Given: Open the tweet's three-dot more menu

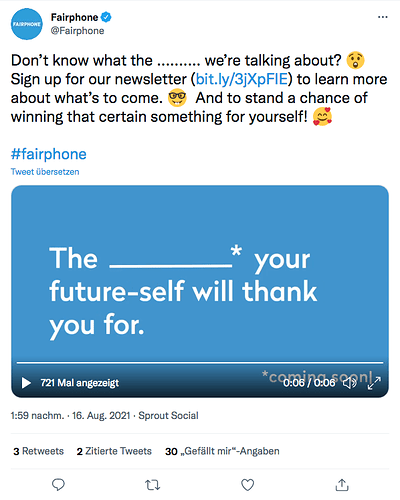Looking at the screenshot, I should 383,17.
